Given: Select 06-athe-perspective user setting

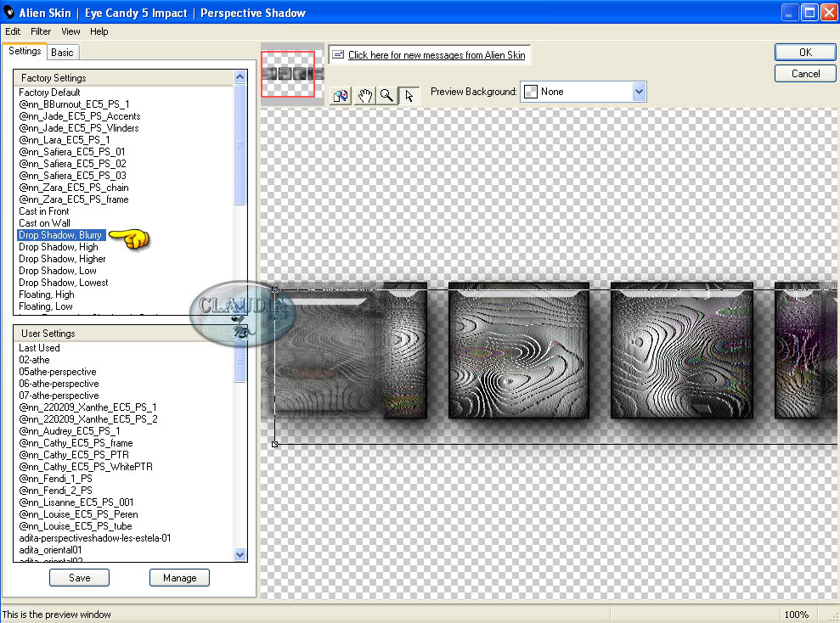Looking at the screenshot, I should tap(59, 383).
